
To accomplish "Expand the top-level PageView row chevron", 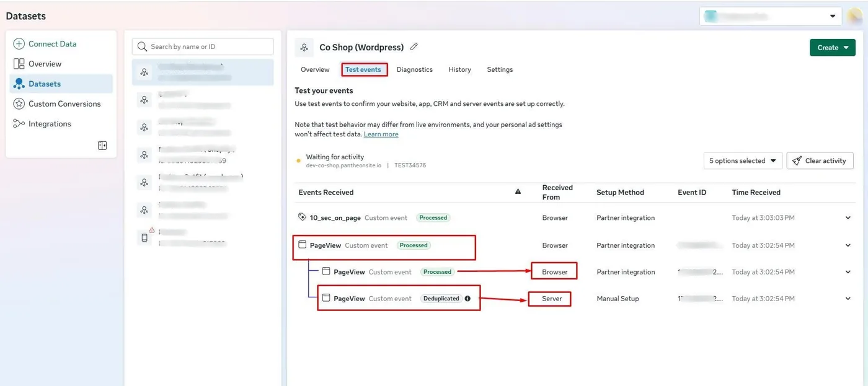I will 848,245.
